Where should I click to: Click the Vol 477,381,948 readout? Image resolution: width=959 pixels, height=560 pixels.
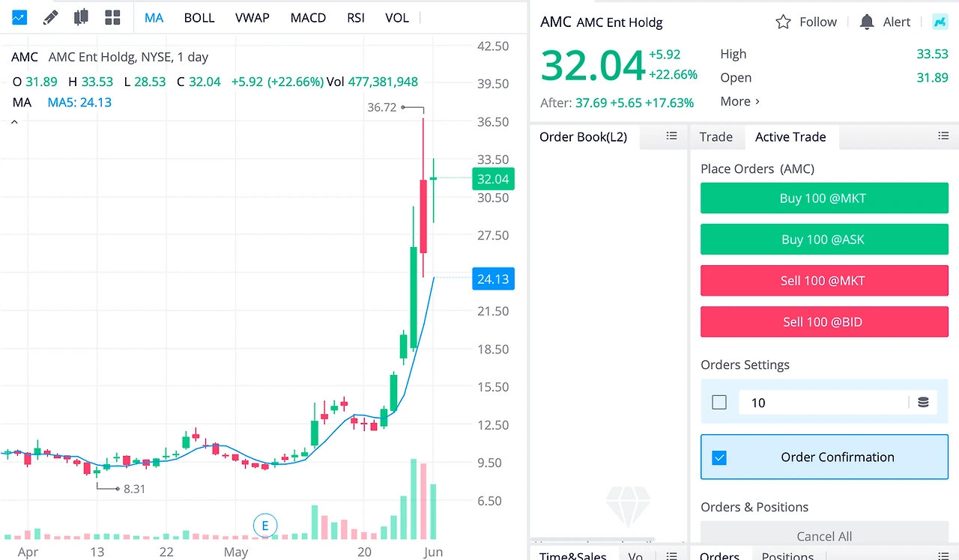click(x=372, y=82)
